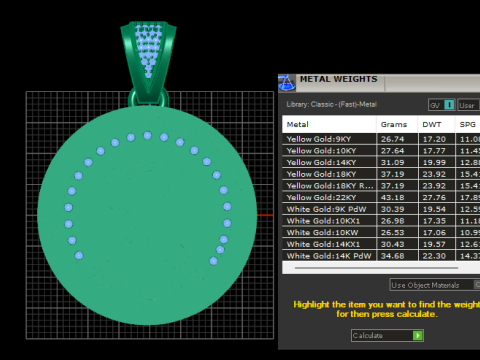Select the Metal Weights tab title
Image resolution: width=480 pixels, height=360 pixels.
338,79
